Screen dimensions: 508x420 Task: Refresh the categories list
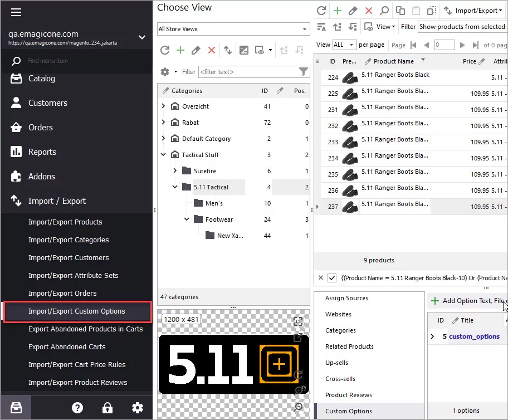tap(164, 50)
